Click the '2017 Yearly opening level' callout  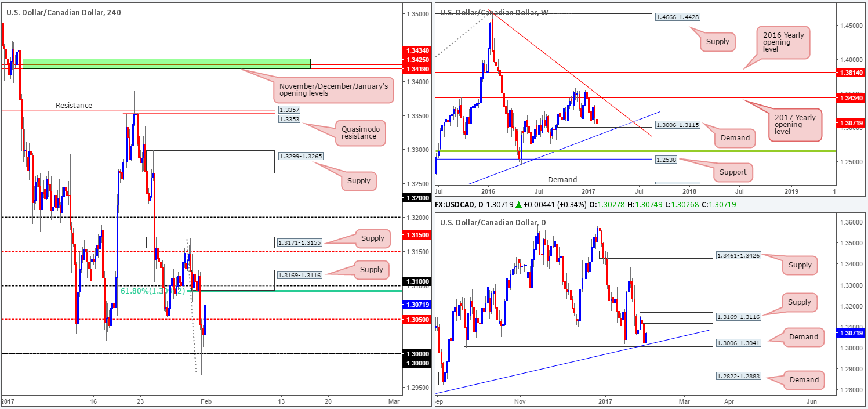[794, 125]
